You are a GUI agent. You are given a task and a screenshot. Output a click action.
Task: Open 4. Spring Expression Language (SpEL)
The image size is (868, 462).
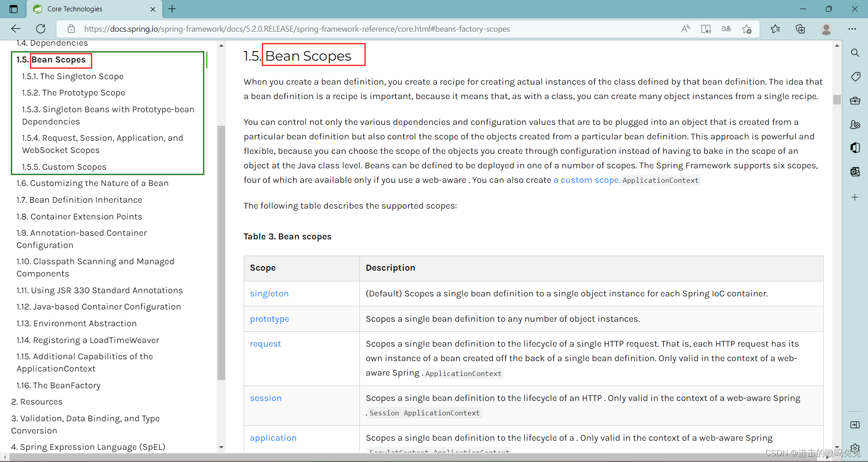88,447
